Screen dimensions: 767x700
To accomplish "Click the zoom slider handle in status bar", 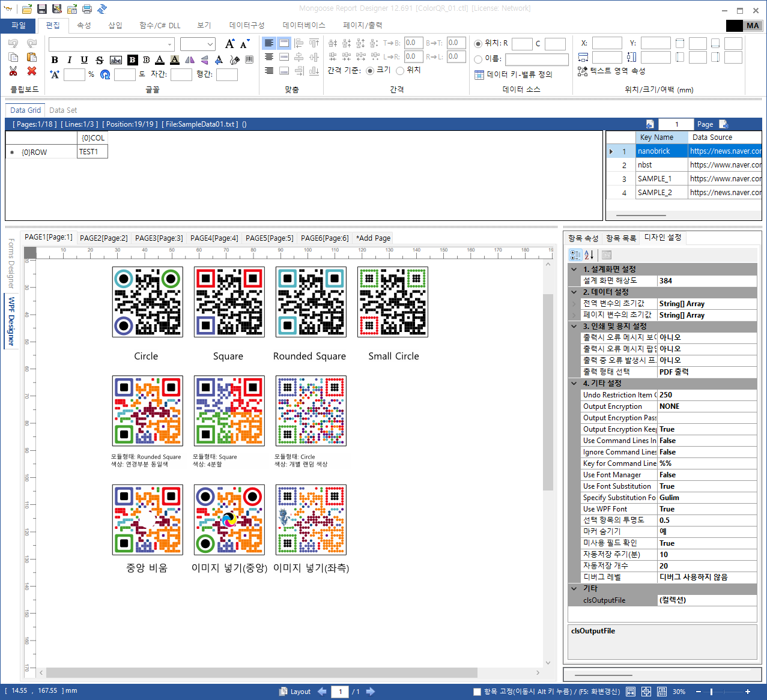I will click(711, 692).
